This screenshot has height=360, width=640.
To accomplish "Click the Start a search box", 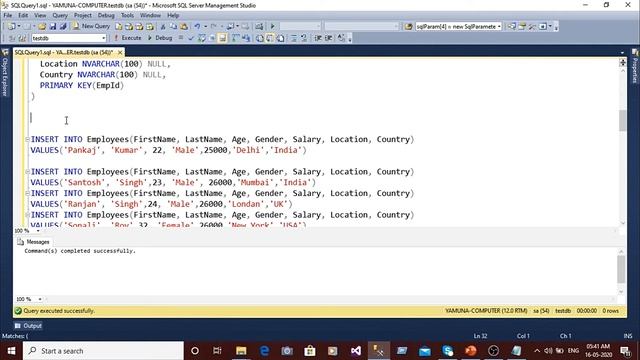I will (103, 351).
